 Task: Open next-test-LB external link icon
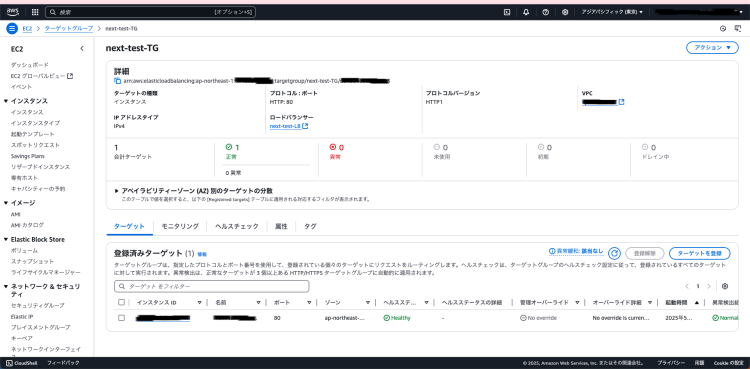click(305, 126)
